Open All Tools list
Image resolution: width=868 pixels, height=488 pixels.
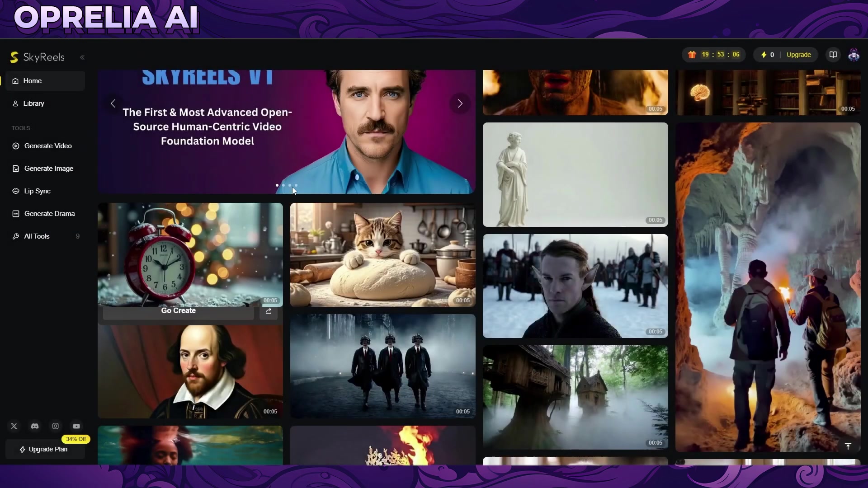[x=45, y=236]
